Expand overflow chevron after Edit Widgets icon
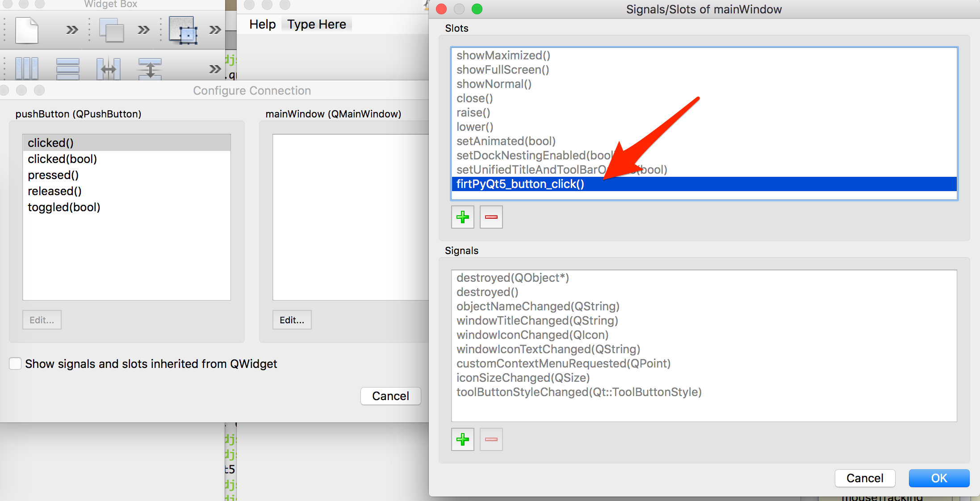 tap(215, 30)
